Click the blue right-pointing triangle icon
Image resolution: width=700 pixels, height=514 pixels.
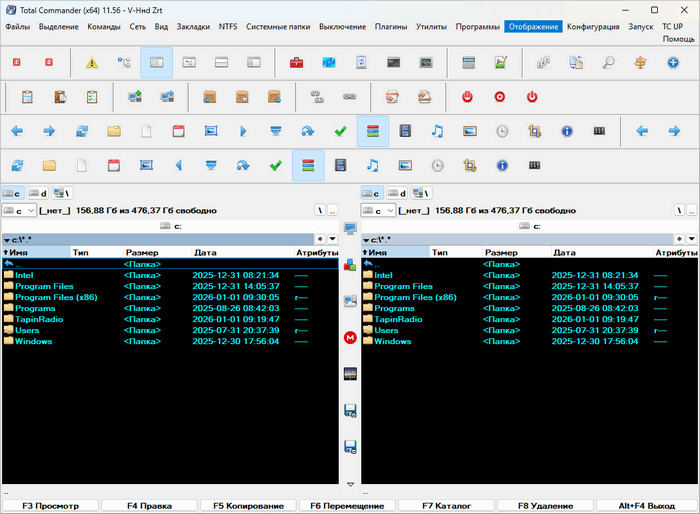[x=242, y=131]
